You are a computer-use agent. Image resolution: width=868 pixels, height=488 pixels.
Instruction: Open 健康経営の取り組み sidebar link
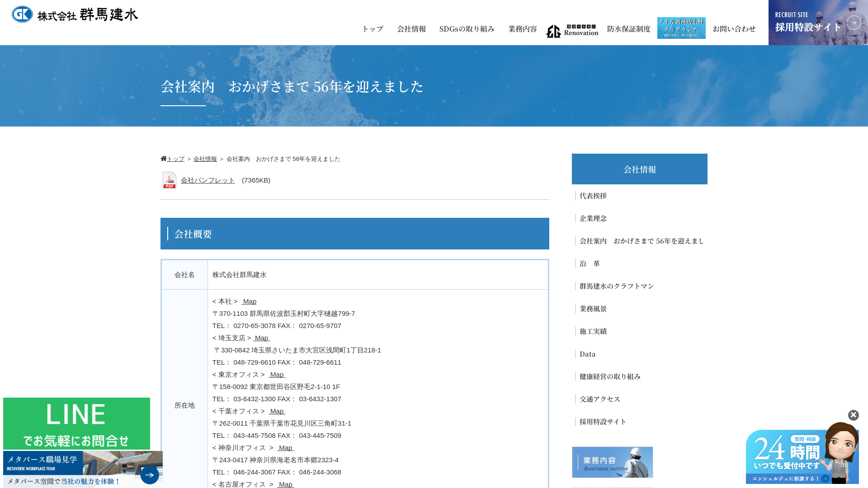610,376
